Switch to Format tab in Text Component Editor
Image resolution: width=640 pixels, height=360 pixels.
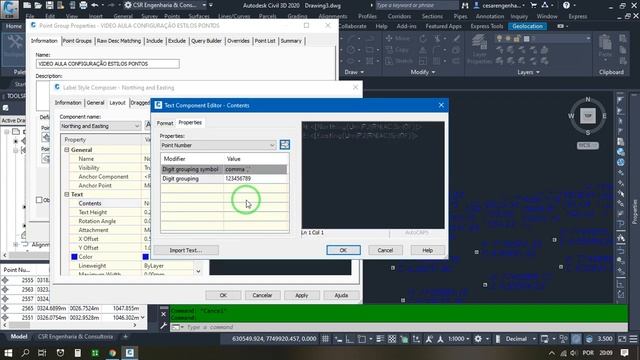click(165, 123)
